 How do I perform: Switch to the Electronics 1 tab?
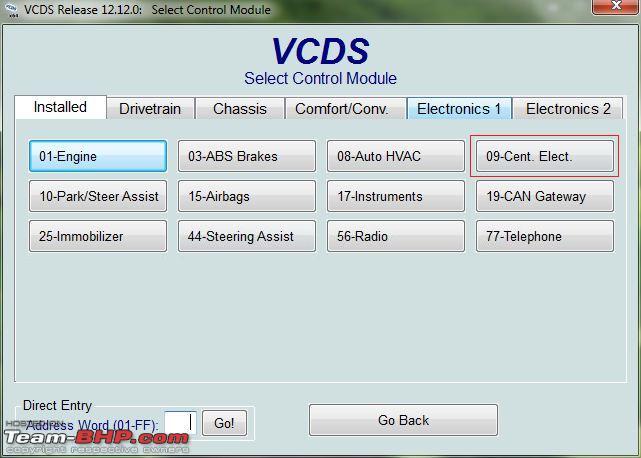click(x=459, y=109)
